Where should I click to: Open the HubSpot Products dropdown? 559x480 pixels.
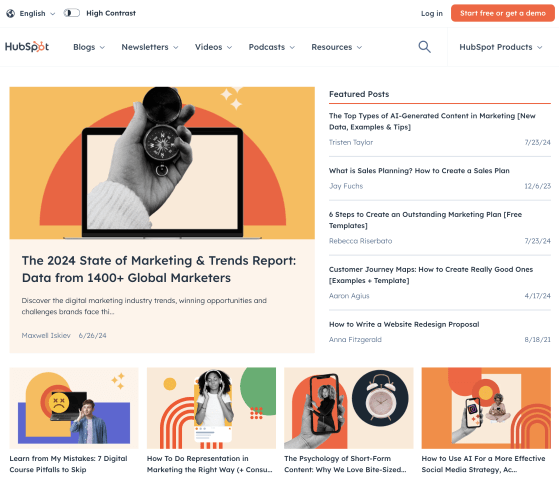501,47
